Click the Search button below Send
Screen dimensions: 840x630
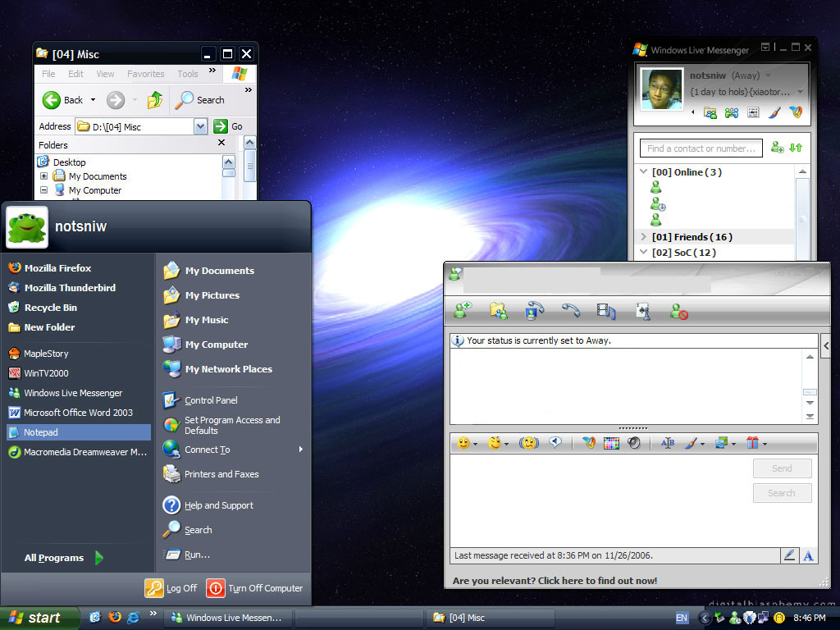pyautogui.click(x=782, y=493)
